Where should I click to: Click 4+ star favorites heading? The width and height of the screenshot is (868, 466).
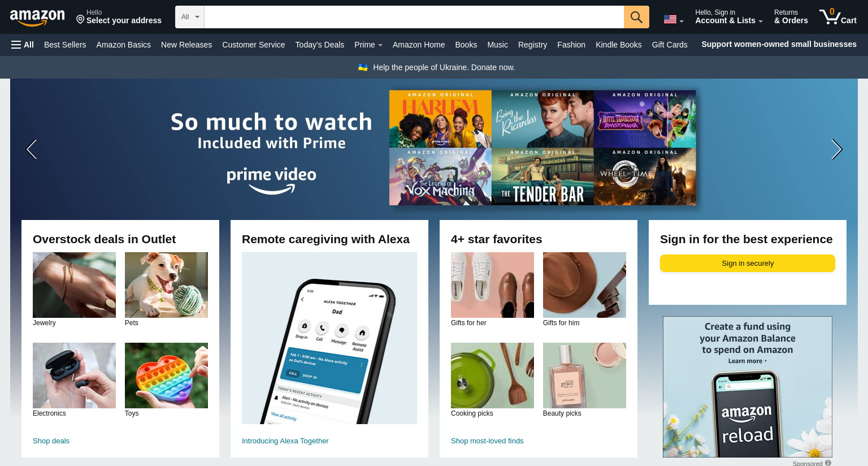496,239
